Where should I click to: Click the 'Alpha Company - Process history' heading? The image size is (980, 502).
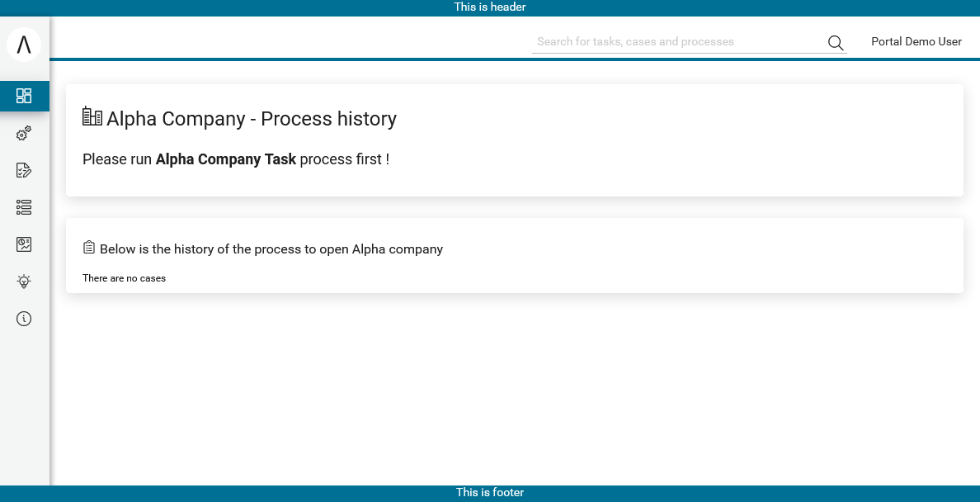(252, 118)
